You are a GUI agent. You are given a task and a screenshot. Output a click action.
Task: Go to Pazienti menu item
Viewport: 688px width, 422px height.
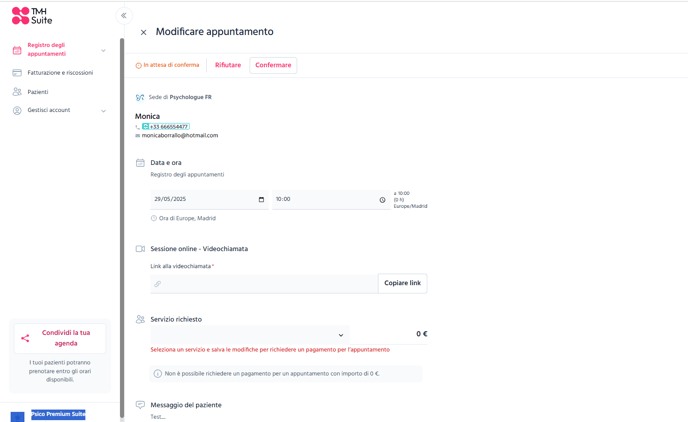[38, 92]
